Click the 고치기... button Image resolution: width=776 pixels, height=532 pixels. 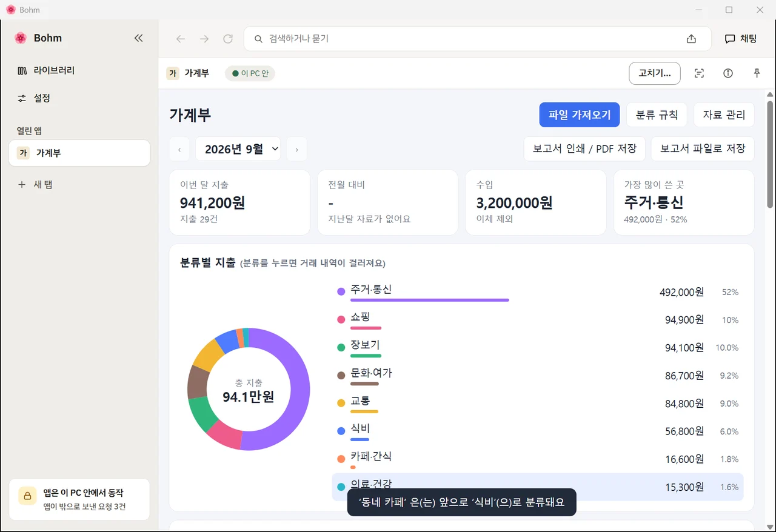pyautogui.click(x=655, y=73)
